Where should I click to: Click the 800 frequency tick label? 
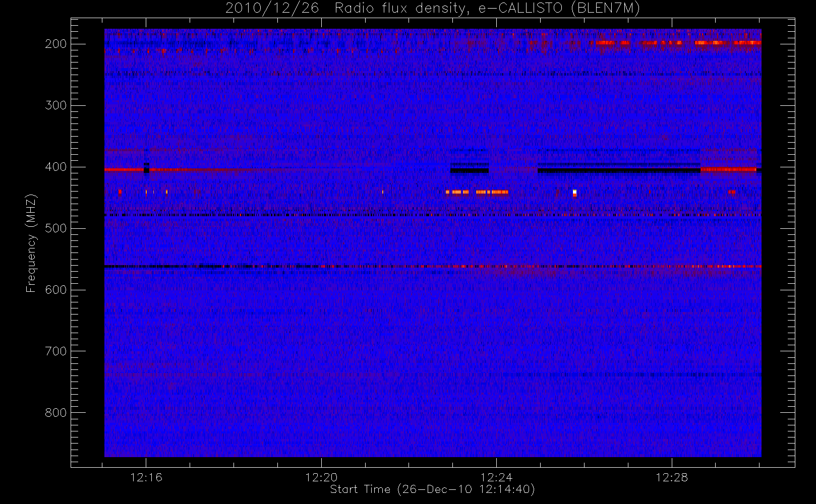click(56, 413)
